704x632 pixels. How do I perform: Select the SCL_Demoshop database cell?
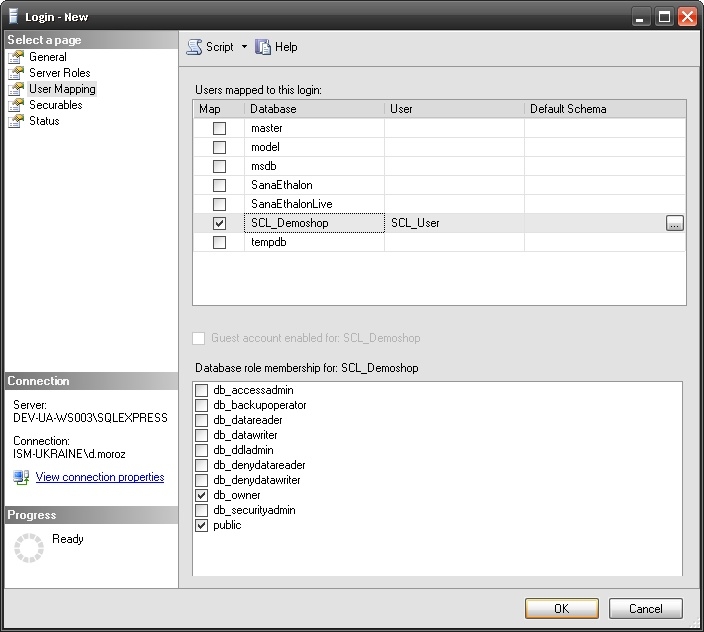coord(314,223)
